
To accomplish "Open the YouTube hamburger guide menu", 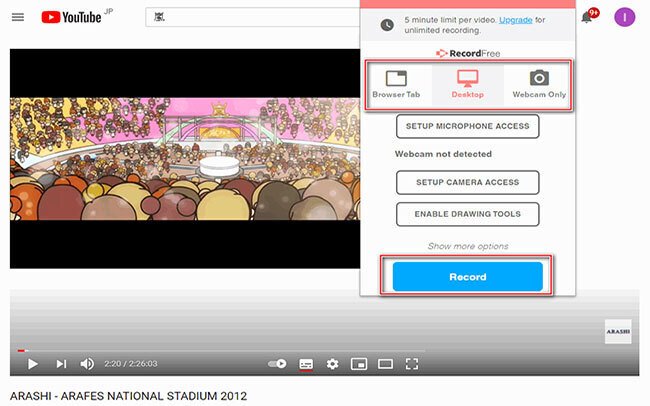I will [18, 17].
